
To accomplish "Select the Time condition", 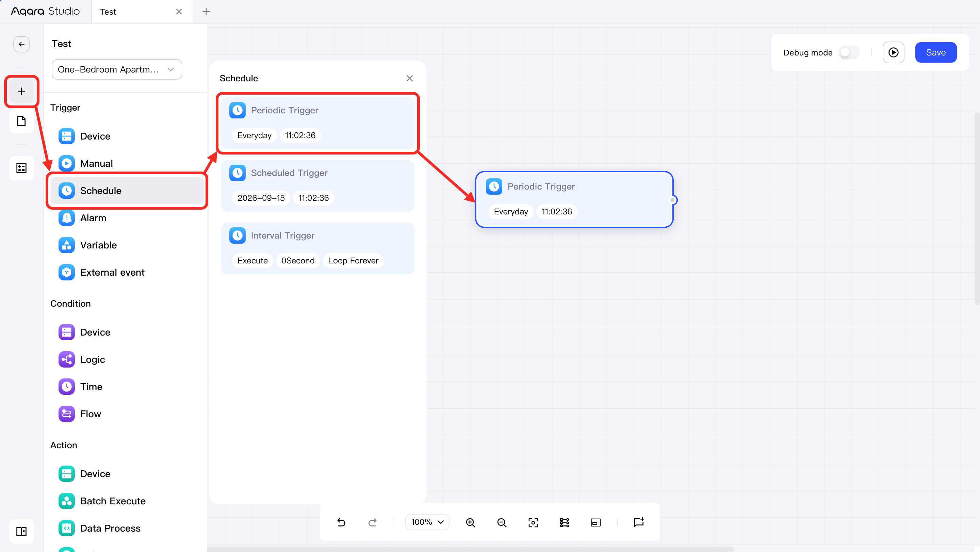I will 127,387.
